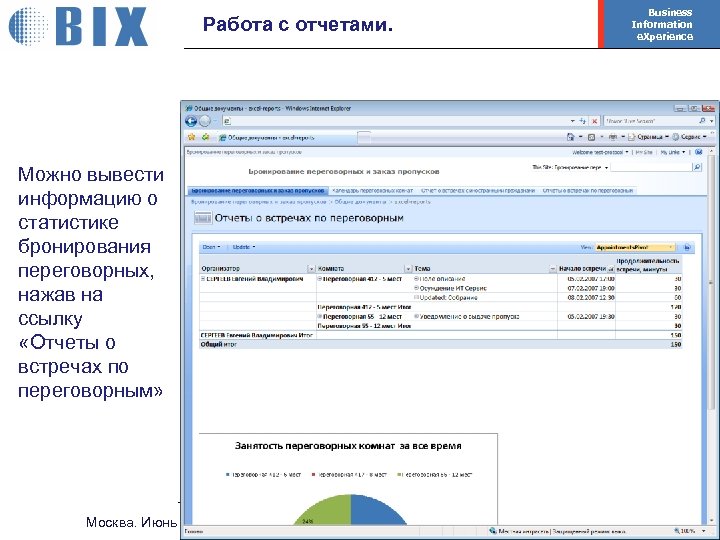Collapse the 'Переговорная 412 - 5 мест' group
Screen dimensions: 720x540
click(320, 279)
